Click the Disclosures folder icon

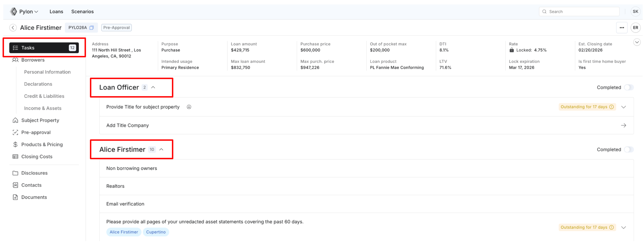(x=16, y=173)
